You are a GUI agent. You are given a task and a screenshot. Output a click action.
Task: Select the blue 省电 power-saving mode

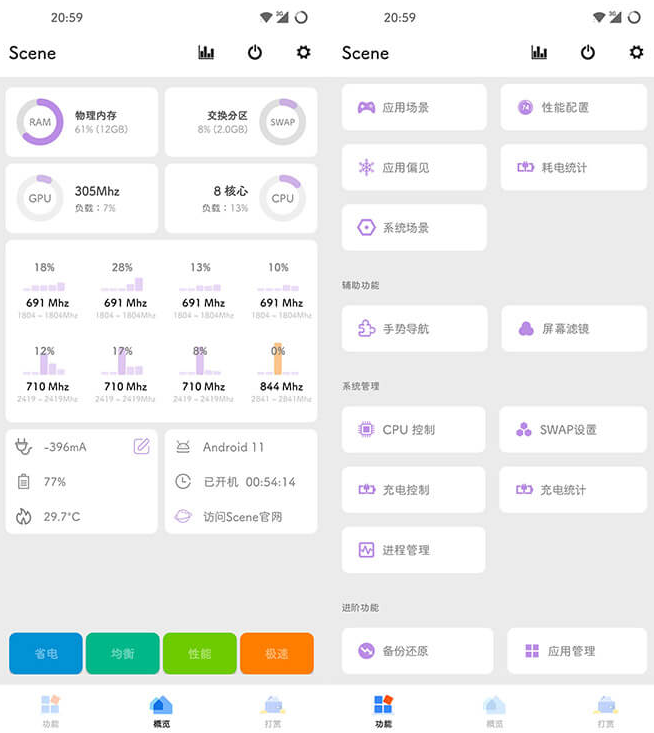pyautogui.click(x=46, y=654)
